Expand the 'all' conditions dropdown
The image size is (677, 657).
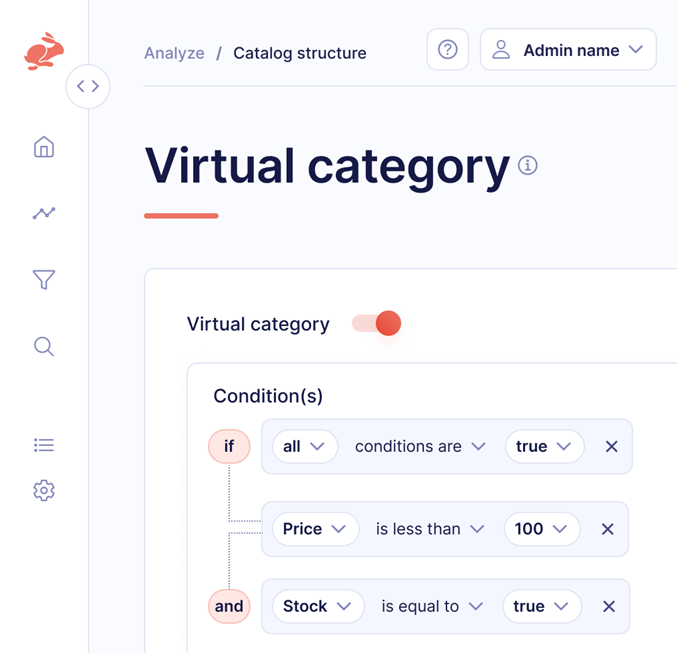304,447
